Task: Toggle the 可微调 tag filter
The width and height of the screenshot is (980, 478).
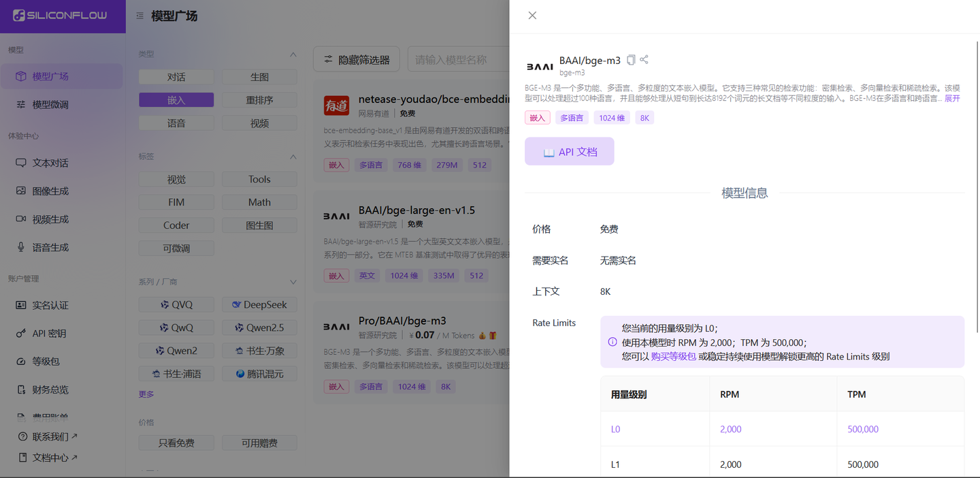Action: (x=176, y=249)
